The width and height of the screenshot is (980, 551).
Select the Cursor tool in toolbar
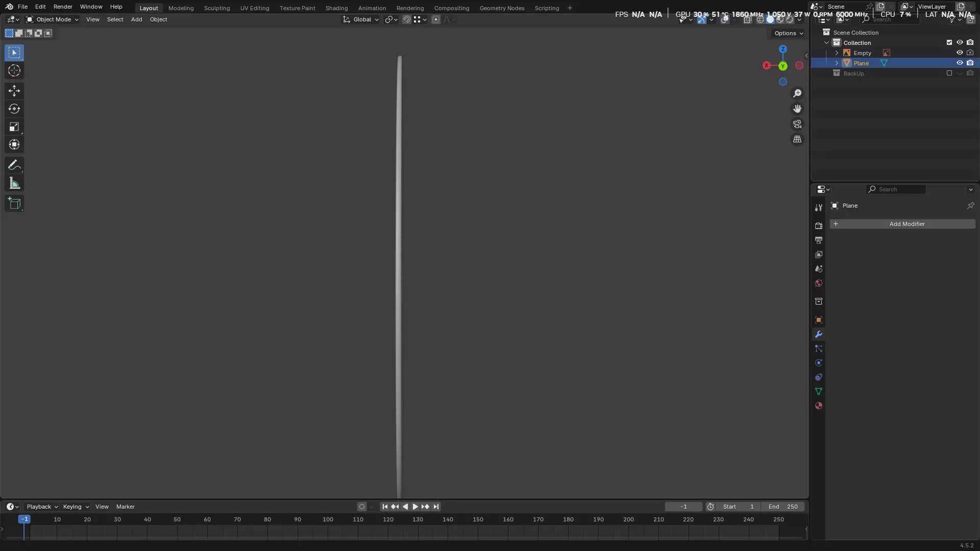click(14, 70)
